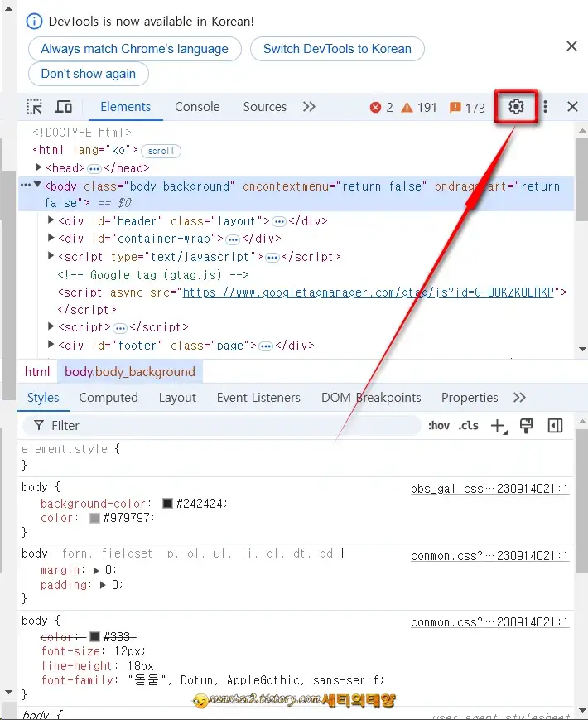Select body.body_background breadcrumb
The height and width of the screenshot is (720, 588).
(x=130, y=371)
